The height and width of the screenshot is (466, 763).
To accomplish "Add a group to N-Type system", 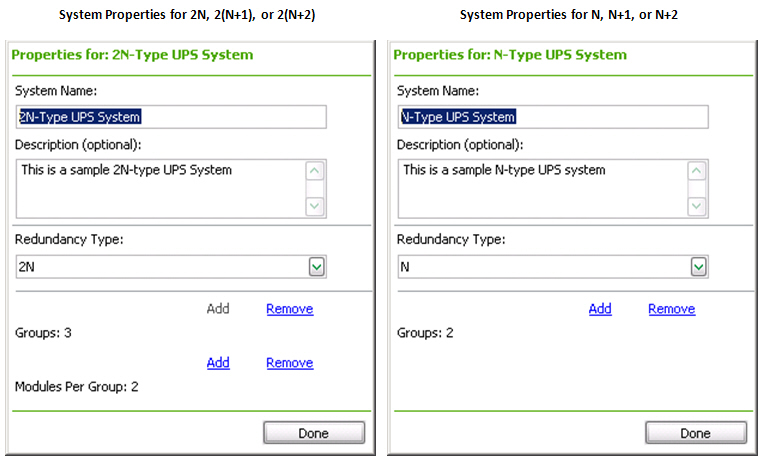I will (600, 309).
